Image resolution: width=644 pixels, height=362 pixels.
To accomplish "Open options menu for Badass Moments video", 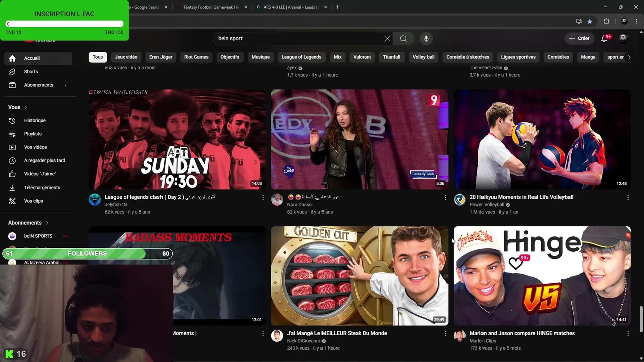I will (x=263, y=334).
